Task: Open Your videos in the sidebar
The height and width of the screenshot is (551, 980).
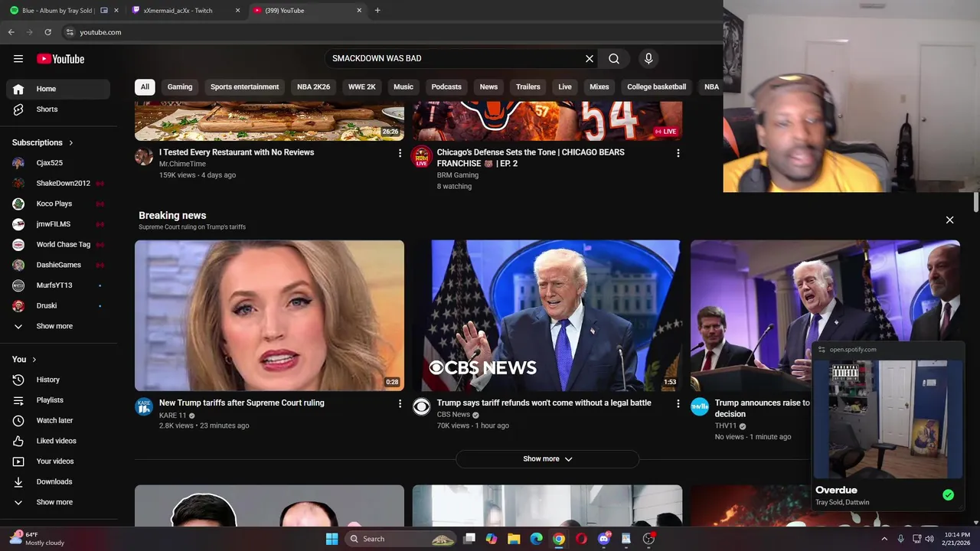Action: [x=58, y=461]
